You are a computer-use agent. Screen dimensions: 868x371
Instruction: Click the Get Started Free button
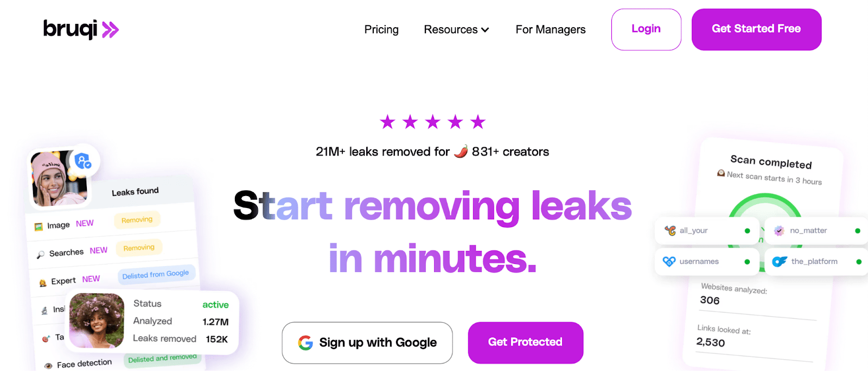coord(756,29)
